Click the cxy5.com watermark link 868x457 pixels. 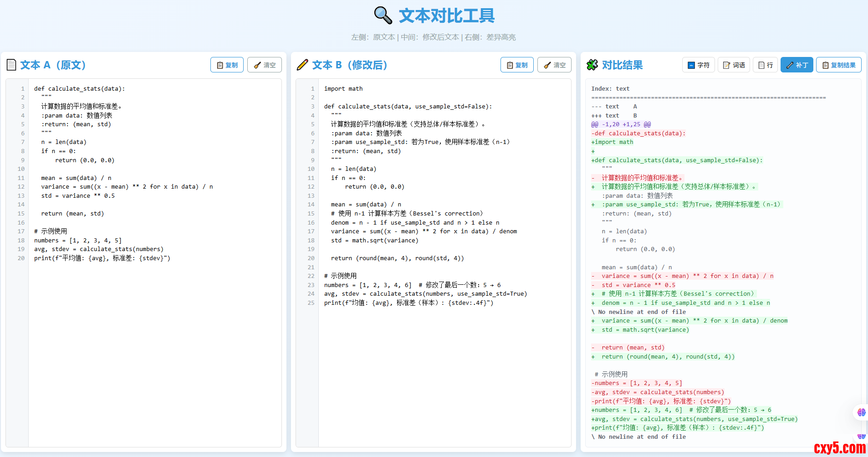coord(839,448)
